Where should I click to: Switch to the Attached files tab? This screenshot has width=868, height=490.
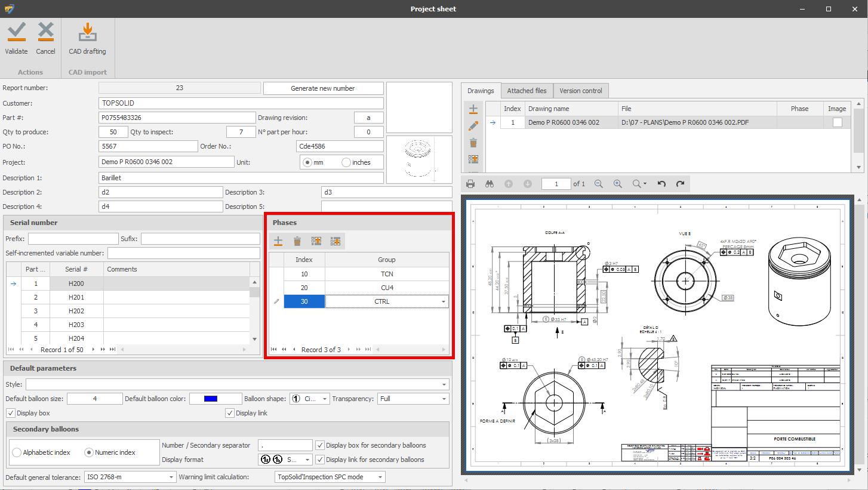tap(527, 91)
